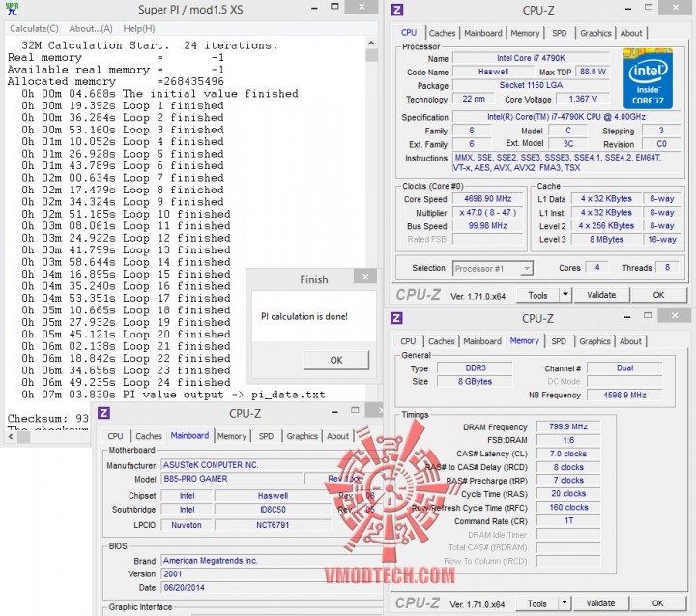This screenshot has height=616, width=696.
Task: Click the CPU-Z logo icon of top window
Action: click(397, 10)
